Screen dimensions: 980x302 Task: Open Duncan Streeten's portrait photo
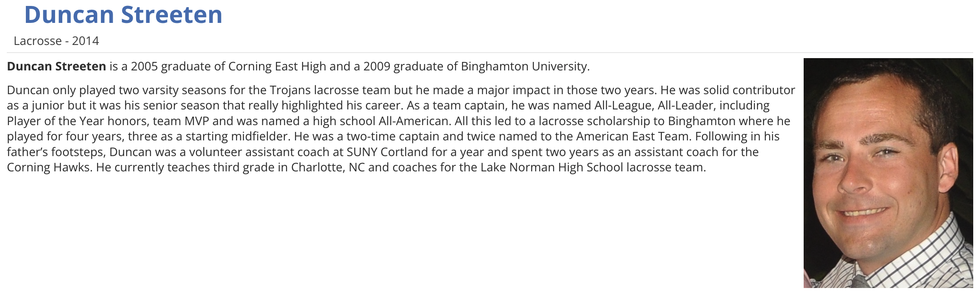coord(888,173)
